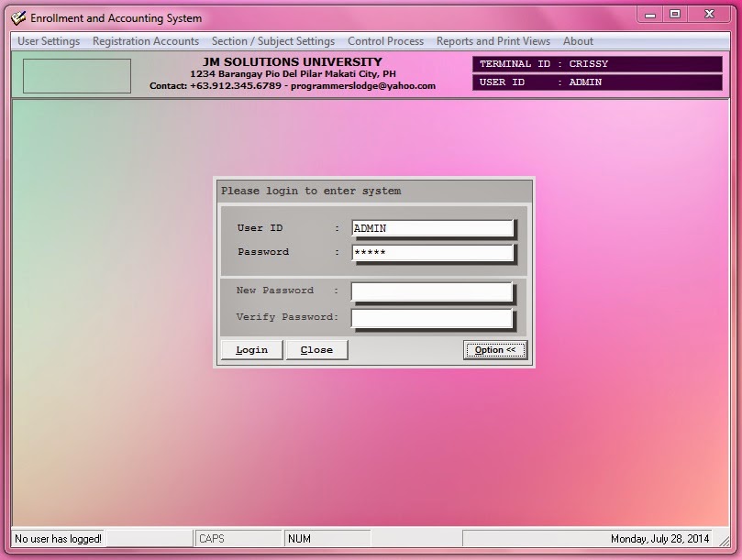Click the CAPS indicator in status bar
The width and height of the screenshot is (742, 560).
(238, 539)
